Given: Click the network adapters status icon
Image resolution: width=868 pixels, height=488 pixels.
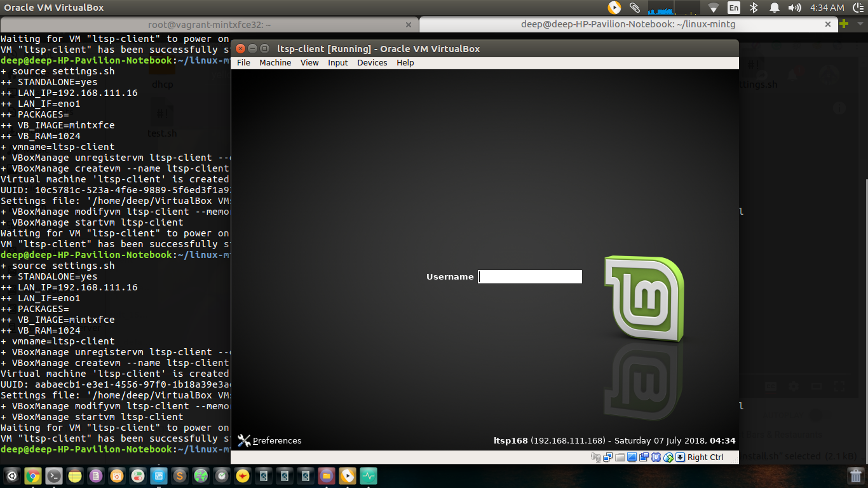Looking at the screenshot, I should click(x=607, y=457).
